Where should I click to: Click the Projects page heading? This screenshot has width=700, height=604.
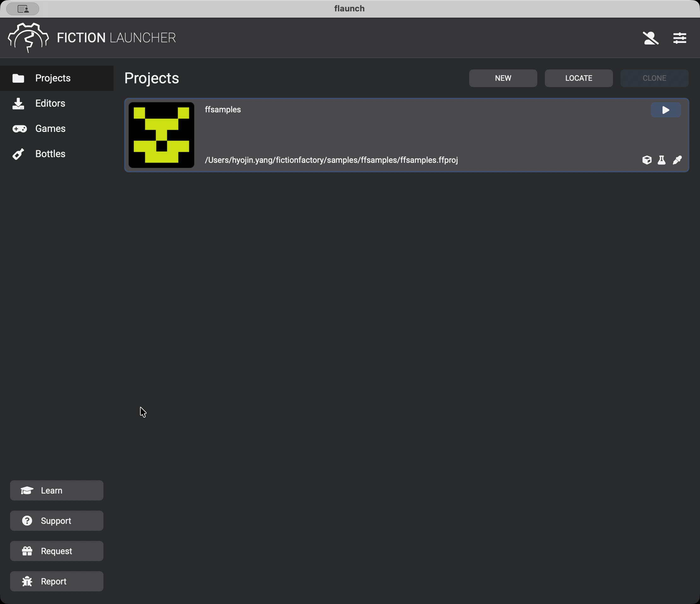[152, 79]
